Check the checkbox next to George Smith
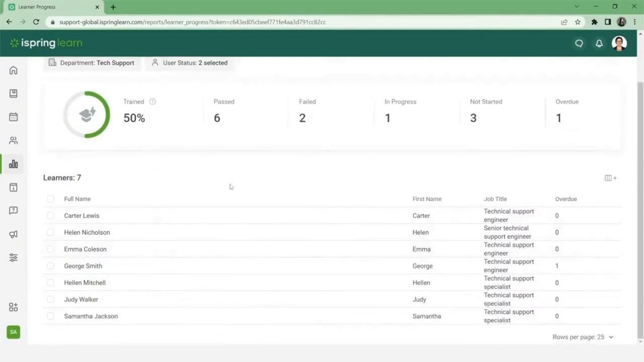 pyautogui.click(x=50, y=266)
